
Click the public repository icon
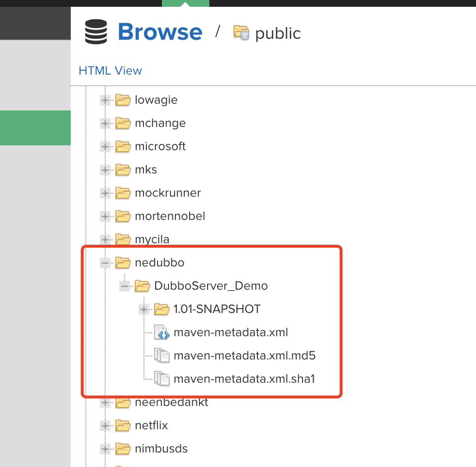pos(241,33)
